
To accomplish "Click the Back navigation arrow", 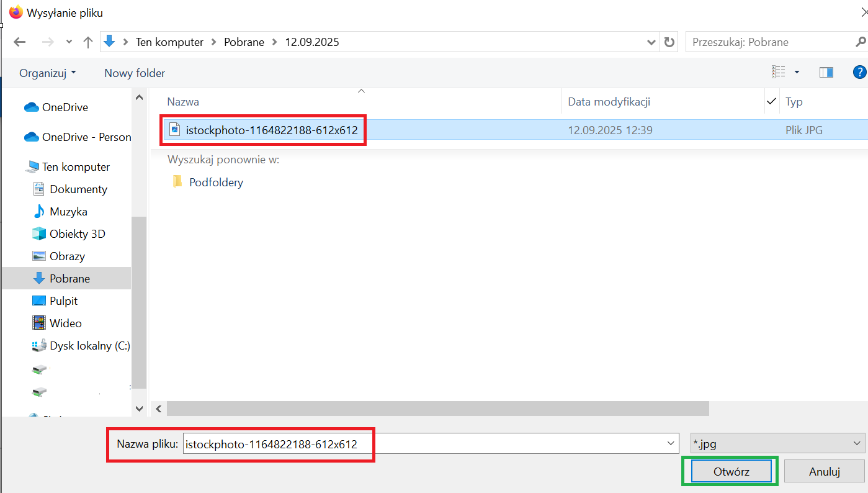I will pos(20,42).
